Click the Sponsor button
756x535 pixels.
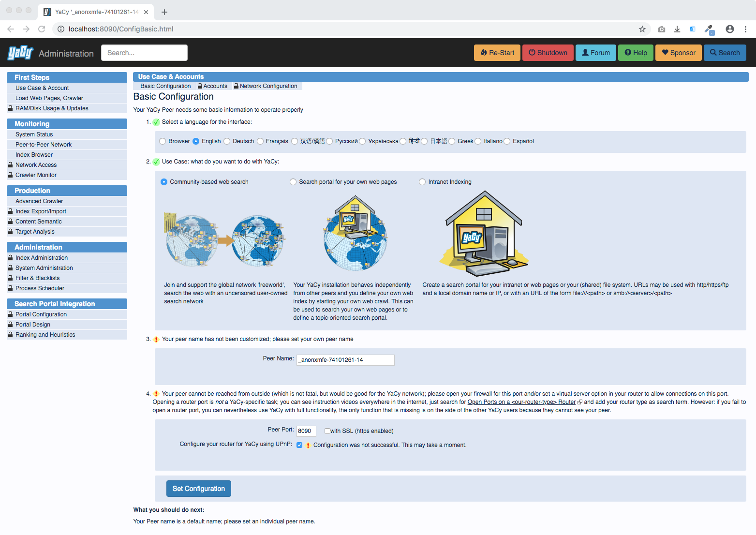679,53
